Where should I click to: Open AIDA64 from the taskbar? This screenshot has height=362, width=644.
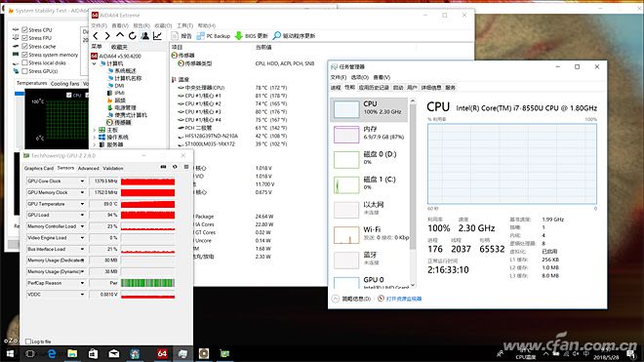click(162, 353)
